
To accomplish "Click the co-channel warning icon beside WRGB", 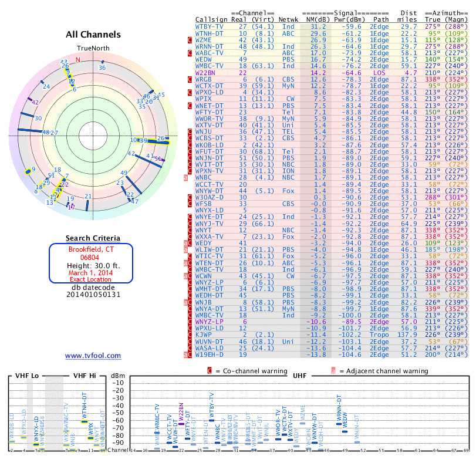I will tap(190, 79).
